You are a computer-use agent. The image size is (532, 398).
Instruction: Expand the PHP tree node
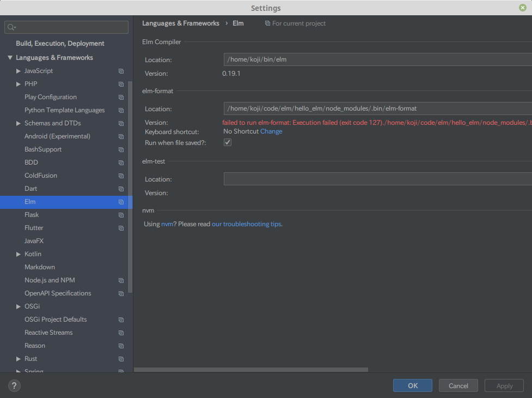(19, 84)
